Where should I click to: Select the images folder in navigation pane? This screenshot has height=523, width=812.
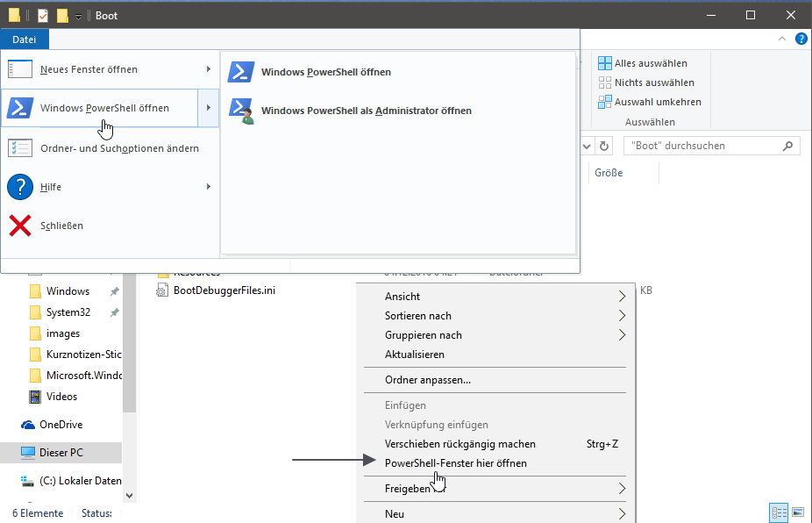62,333
